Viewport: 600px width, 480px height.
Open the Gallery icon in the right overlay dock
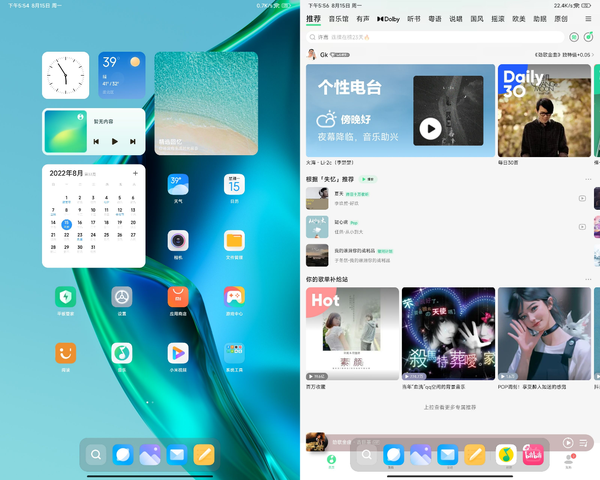tap(421, 454)
